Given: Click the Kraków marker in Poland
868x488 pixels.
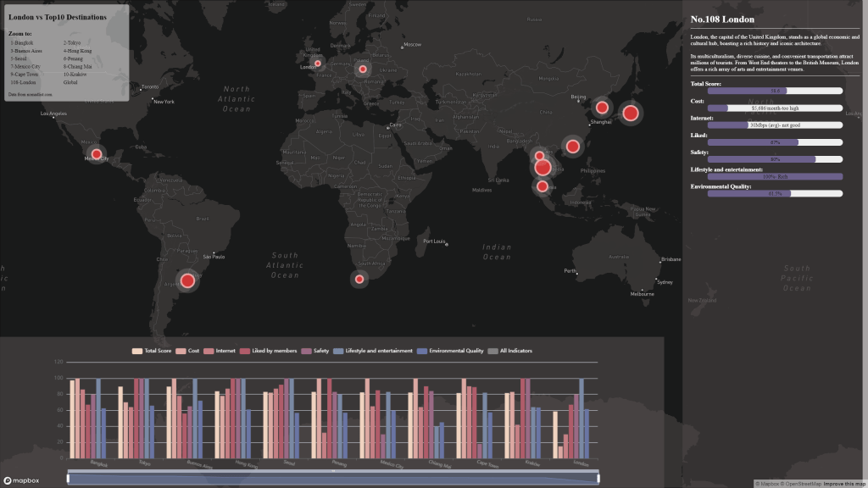Looking at the screenshot, I should tap(363, 69).
